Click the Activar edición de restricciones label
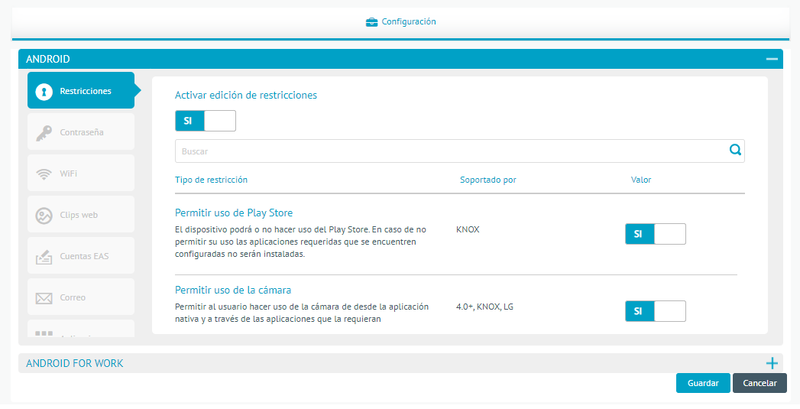Image resolution: width=800 pixels, height=409 pixels. pyautogui.click(x=246, y=95)
